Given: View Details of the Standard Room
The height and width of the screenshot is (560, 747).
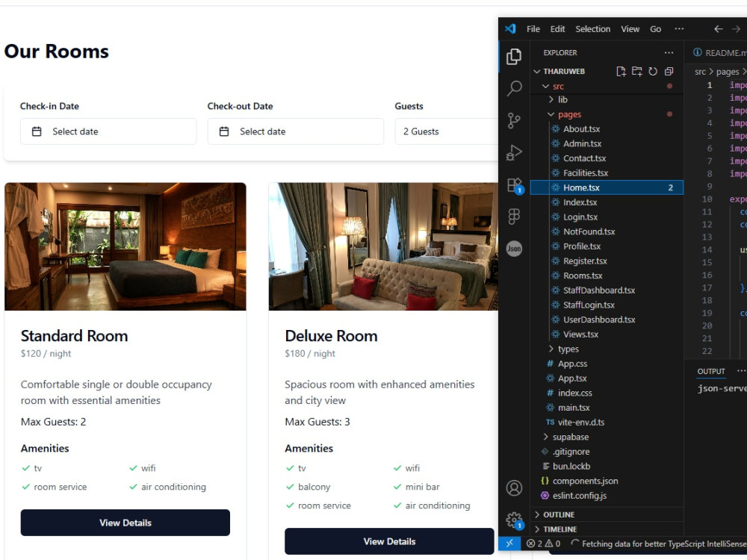Looking at the screenshot, I should (x=125, y=523).
